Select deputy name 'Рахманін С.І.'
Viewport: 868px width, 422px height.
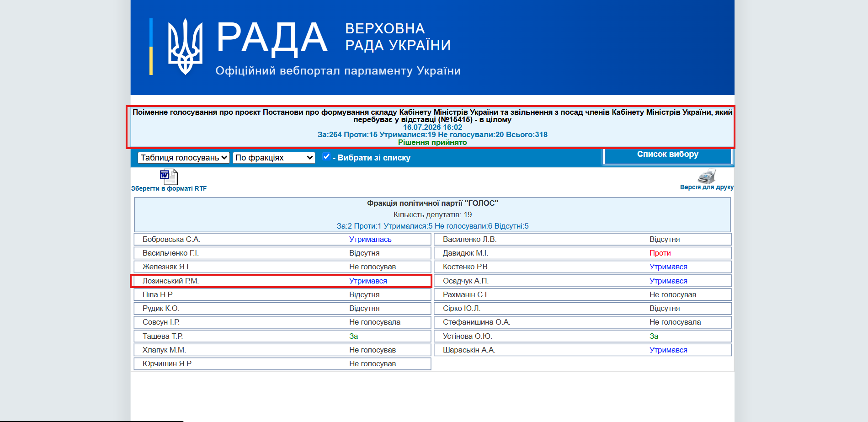(466, 295)
